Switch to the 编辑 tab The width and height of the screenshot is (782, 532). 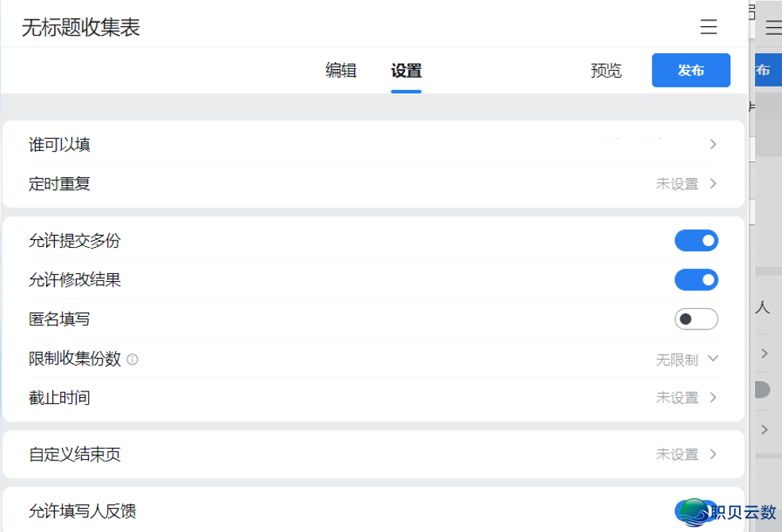tap(341, 71)
